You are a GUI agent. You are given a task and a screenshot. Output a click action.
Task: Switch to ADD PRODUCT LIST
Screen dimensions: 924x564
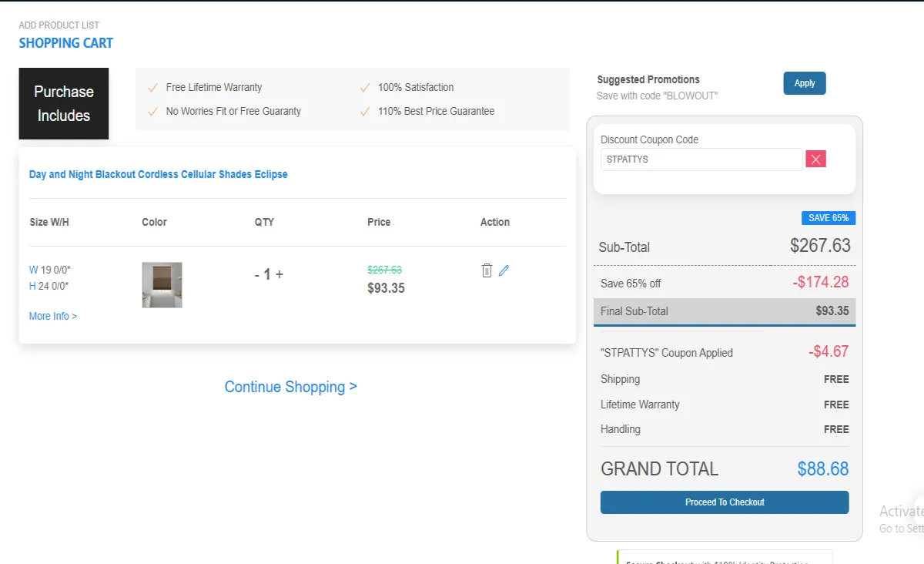point(59,25)
